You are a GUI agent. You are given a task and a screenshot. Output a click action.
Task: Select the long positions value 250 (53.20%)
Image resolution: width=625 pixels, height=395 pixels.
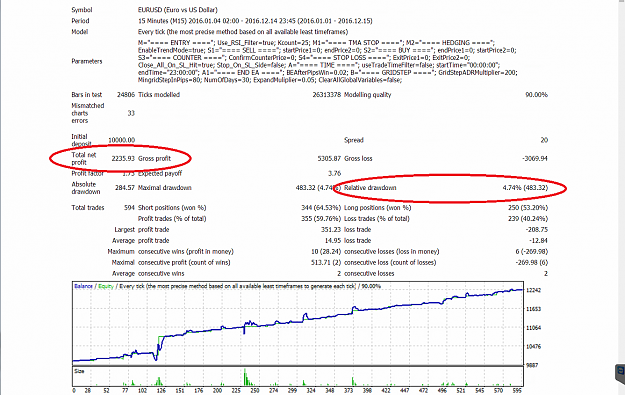(x=528, y=208)
